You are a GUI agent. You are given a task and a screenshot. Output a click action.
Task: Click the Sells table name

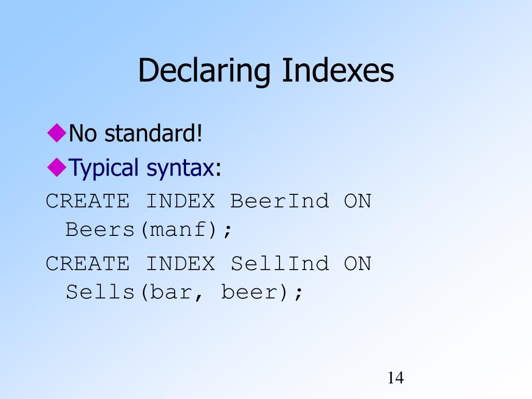pyautogui.click(x=100, y=292)
